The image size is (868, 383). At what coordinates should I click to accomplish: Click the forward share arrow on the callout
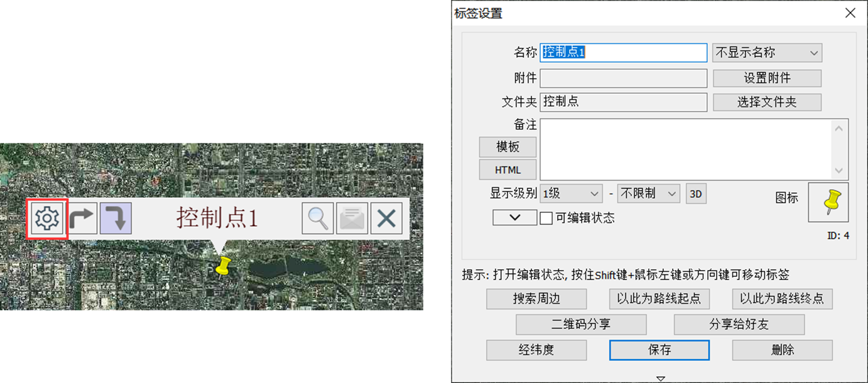(82, 218)
